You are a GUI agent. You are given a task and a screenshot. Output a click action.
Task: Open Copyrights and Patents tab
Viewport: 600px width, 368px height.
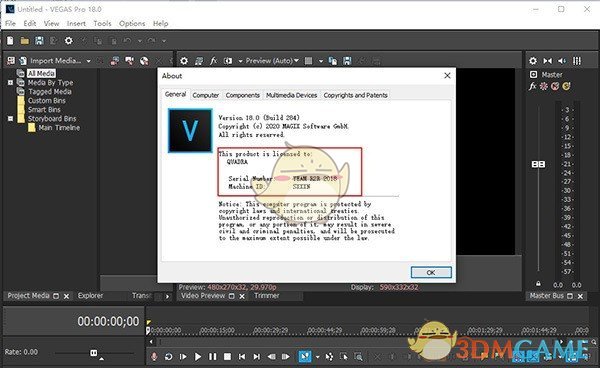pyautogui.click(x=355, y=95)
